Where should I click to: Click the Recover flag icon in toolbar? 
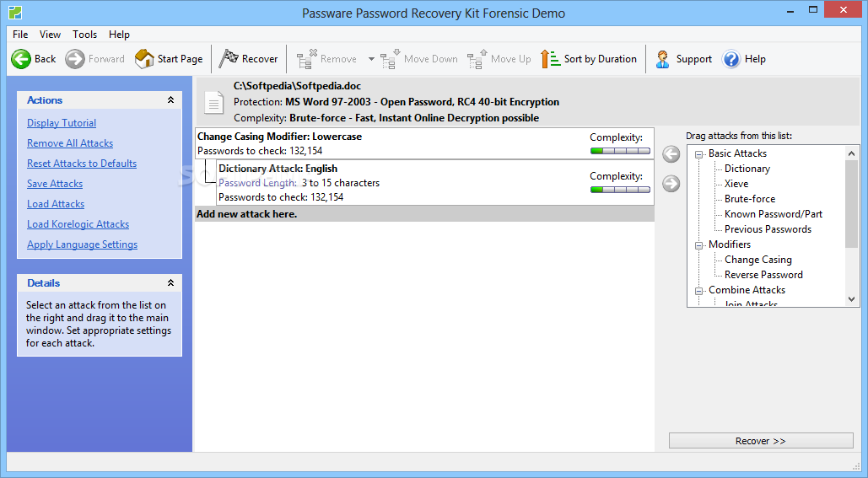click(x=229, y=59)
